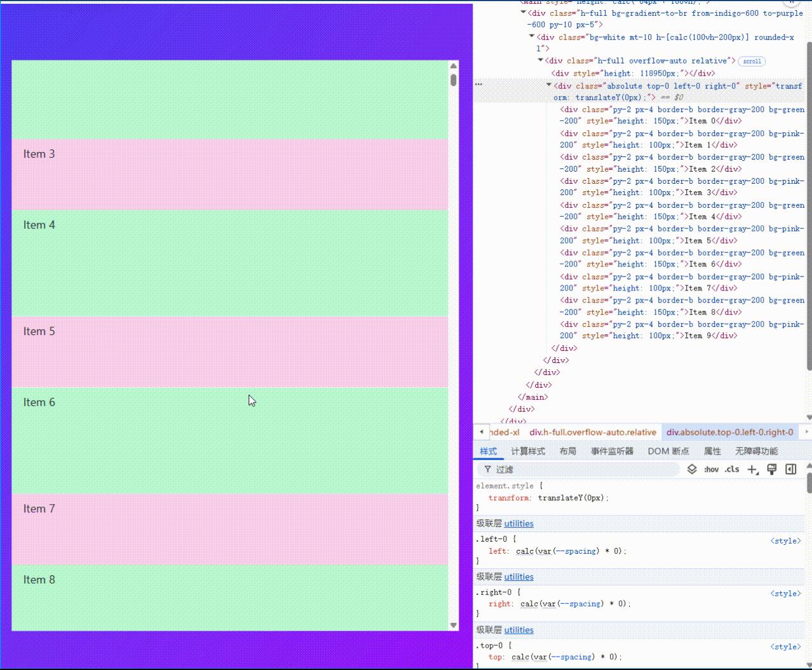This screenshot has width=812, height=670.
Task: Open the <style> source link for .left-0
Action: click(x=786, y=541)
